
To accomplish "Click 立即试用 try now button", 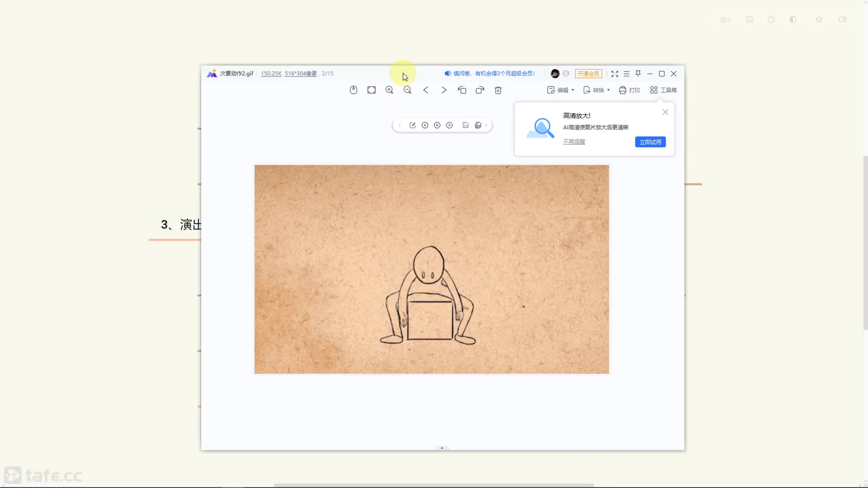I will pyautogui.click(x=650, y=142).
